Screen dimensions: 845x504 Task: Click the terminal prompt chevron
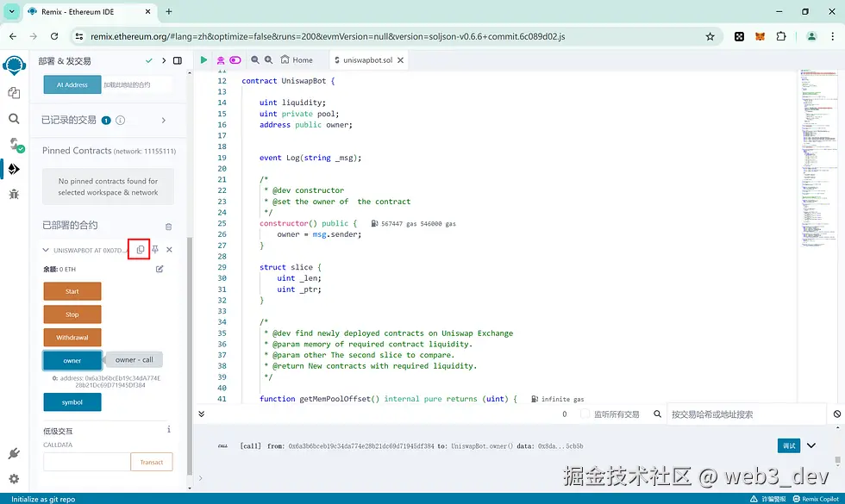[200, 477]
